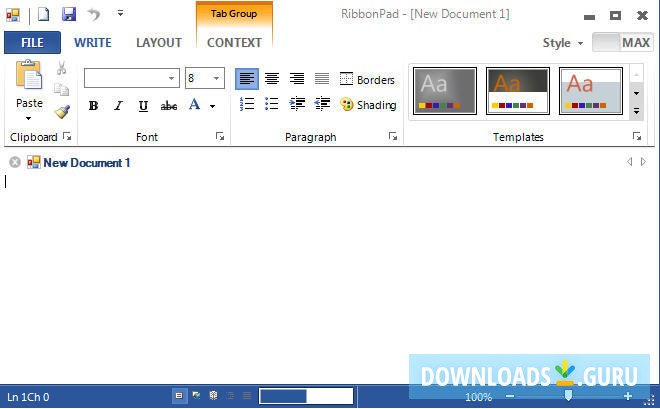
Task: Zoom out with the minus button
Action: pyautogui.click(x=510, y=396)
